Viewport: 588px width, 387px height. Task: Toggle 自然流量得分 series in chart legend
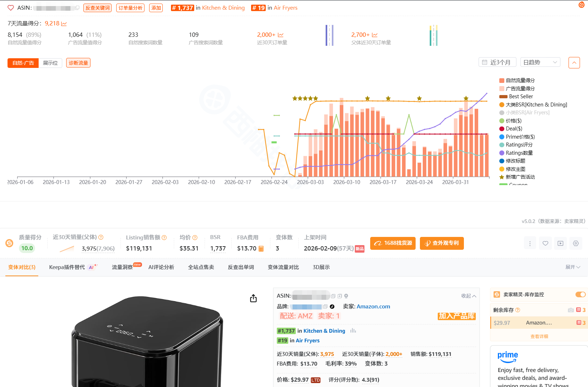coord(520,80)
